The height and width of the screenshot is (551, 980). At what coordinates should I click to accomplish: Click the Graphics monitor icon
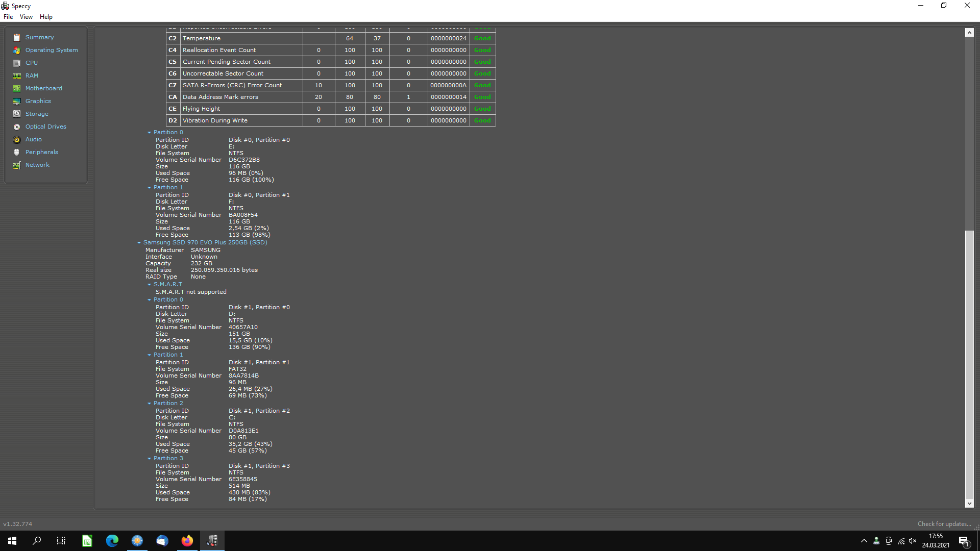click(x=17, y=102)
